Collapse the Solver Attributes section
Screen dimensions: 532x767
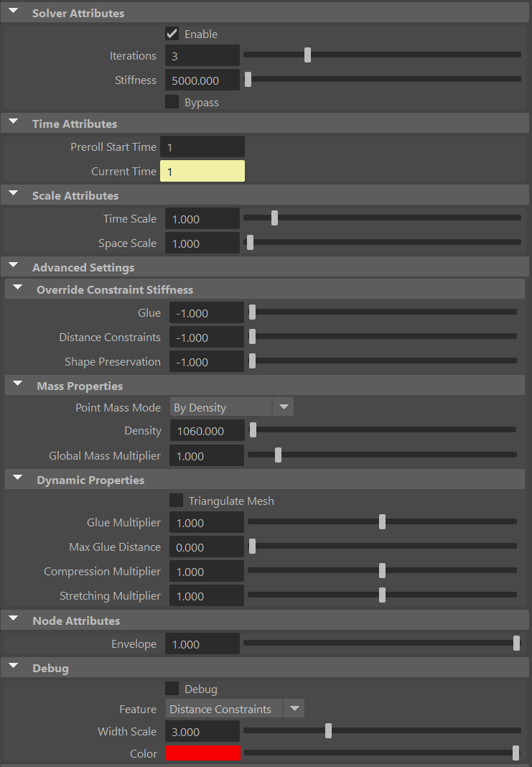[13, 11]
